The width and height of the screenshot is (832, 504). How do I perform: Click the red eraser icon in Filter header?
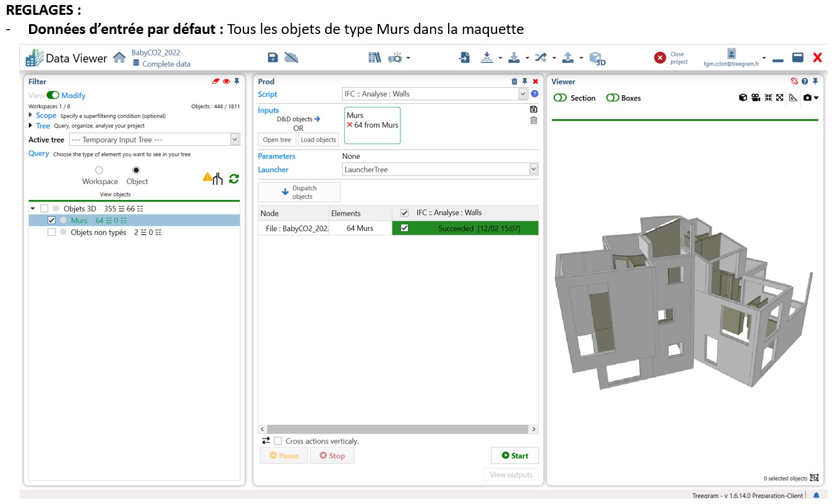(x=215, y=82)
